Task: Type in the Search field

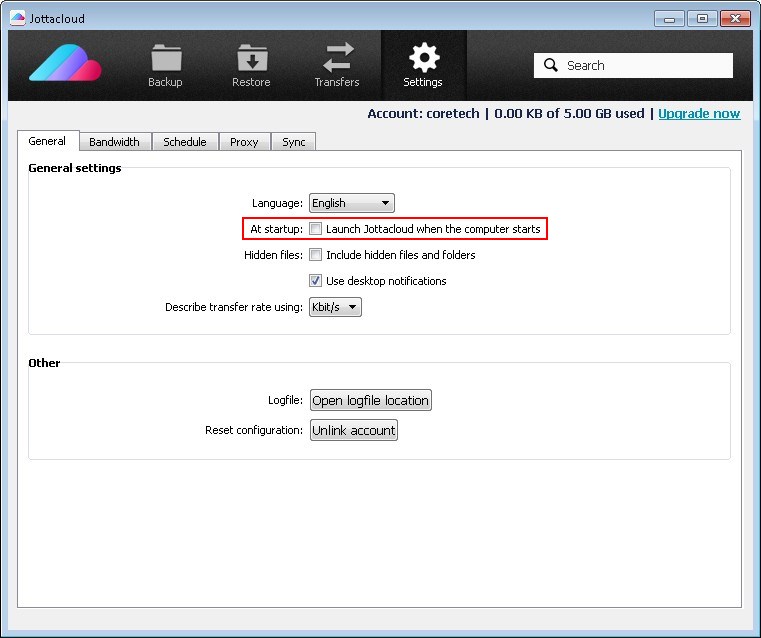Action: (633, 65)
